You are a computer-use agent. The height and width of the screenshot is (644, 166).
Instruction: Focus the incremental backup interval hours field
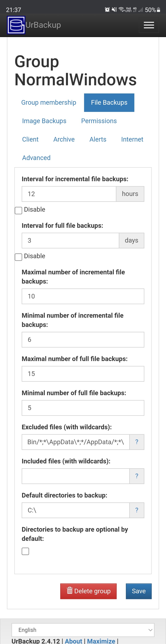click(69, 194)
